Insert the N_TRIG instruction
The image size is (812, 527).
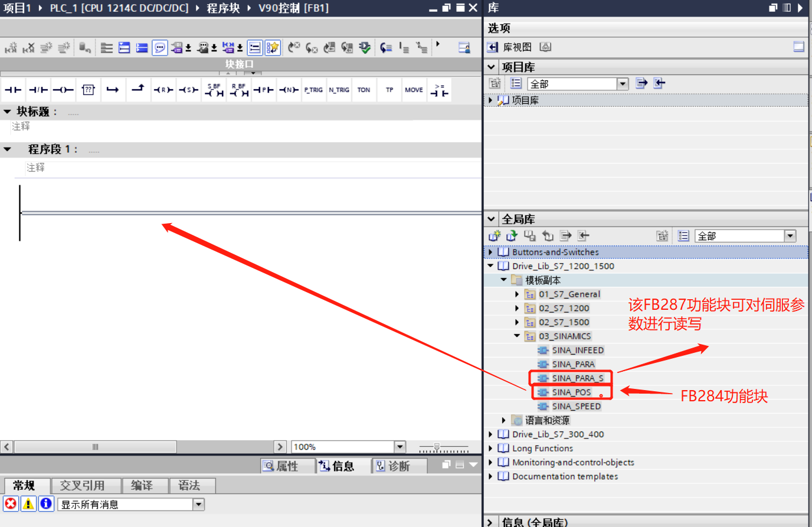[x=339, y=90]
